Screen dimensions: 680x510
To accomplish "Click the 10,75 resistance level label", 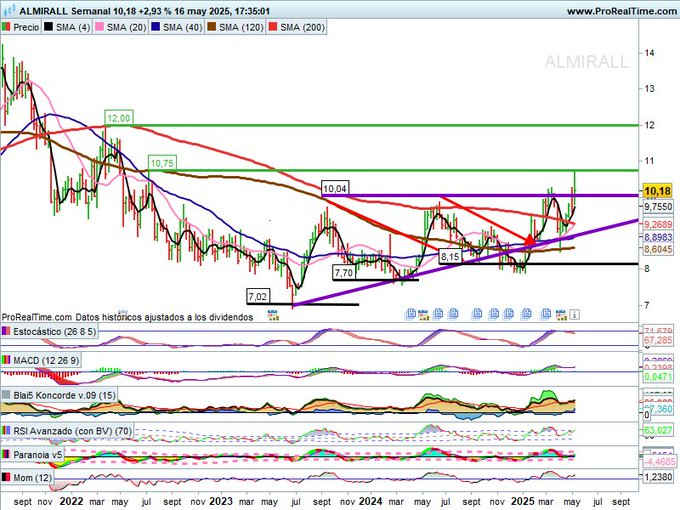I will 162,163.
